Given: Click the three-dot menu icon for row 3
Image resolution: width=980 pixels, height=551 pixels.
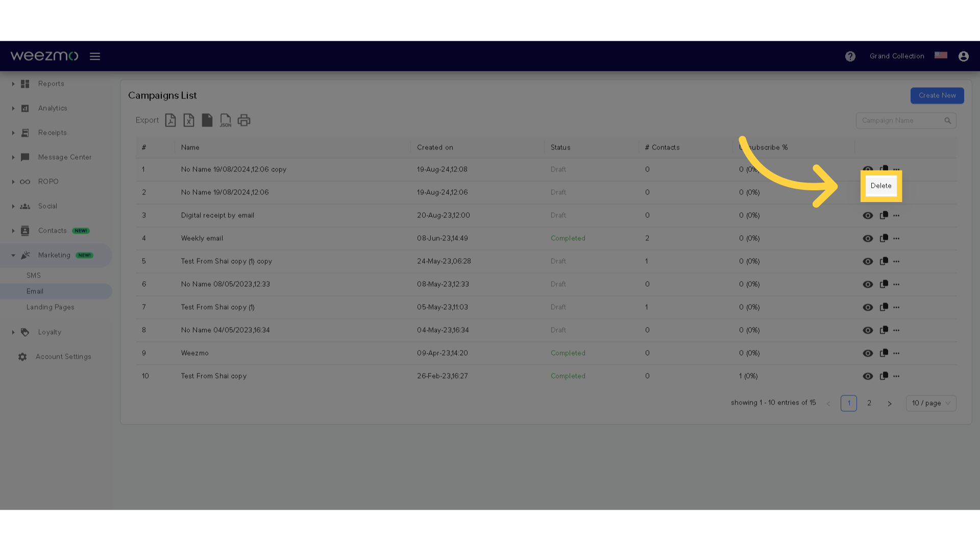Looking at the screenshot, I should click(896, 215).
